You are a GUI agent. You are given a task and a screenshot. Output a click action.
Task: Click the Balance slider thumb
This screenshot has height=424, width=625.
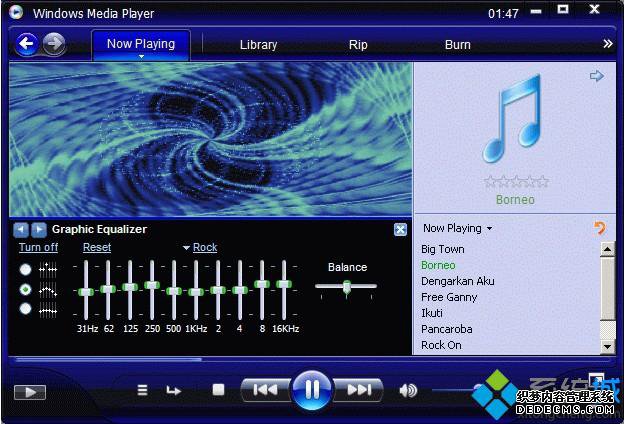pos(347,287)
